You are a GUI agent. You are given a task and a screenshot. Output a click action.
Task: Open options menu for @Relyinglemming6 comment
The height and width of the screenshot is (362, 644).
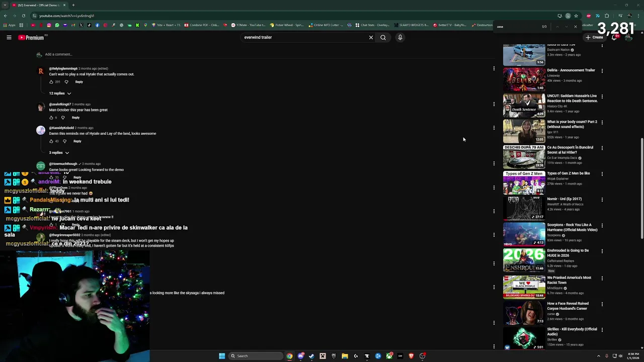(x=494, y=68)
